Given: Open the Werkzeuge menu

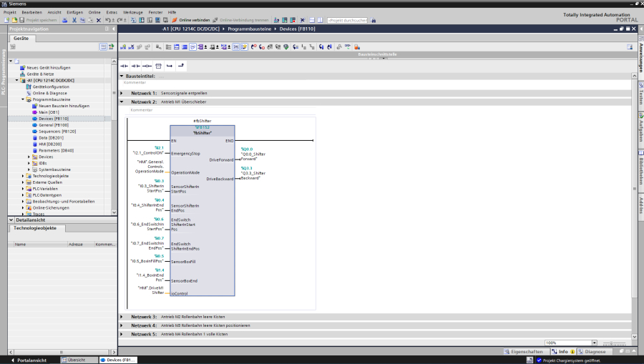Looking at the screenshot, I should point(133,12).
